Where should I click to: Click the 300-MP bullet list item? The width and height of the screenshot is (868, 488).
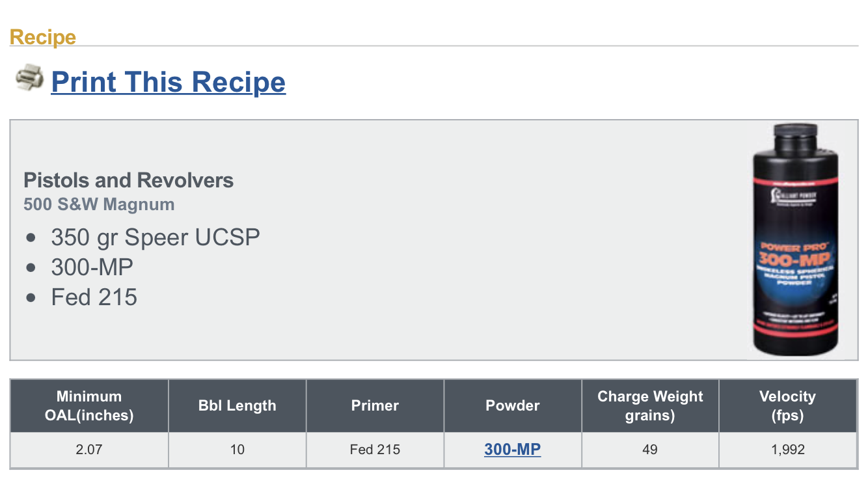[x=92, y=267]
